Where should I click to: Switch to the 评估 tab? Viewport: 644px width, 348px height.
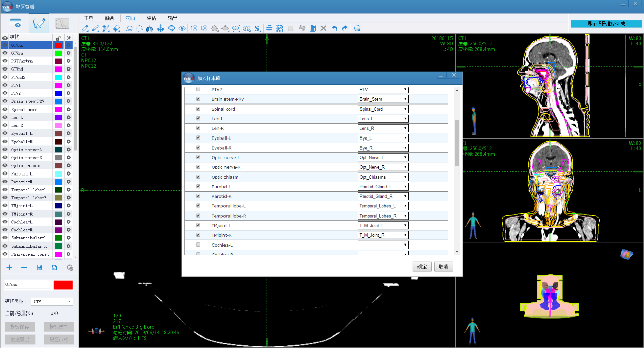[151, 18]
